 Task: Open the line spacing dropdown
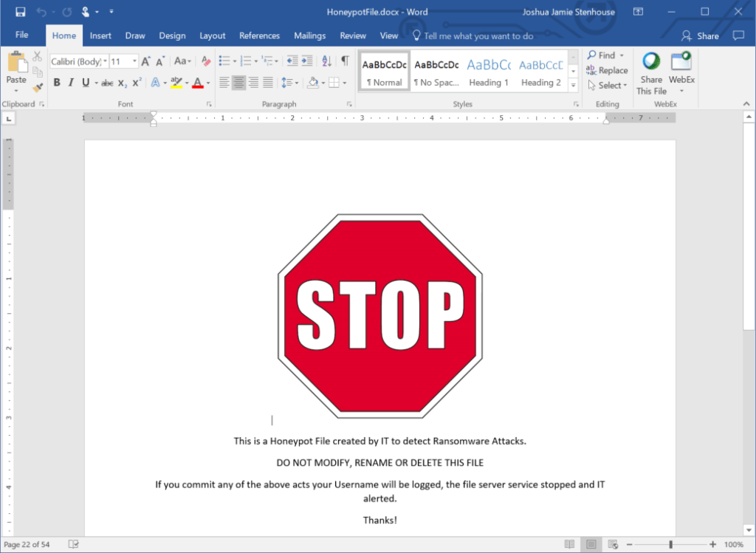point(292,81)
